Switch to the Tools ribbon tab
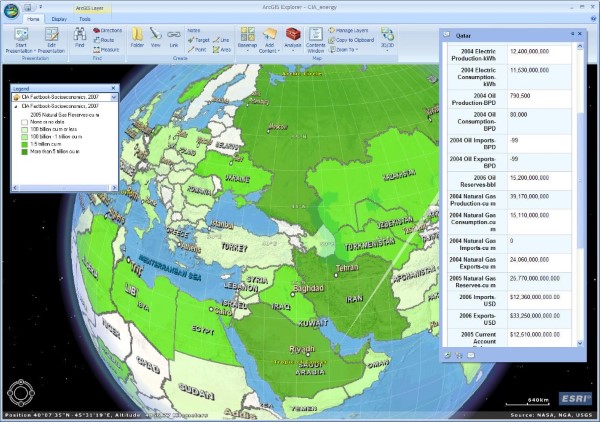Image resolution: width=600 pixels, height=422 pixels. click(x=85, y=19)
